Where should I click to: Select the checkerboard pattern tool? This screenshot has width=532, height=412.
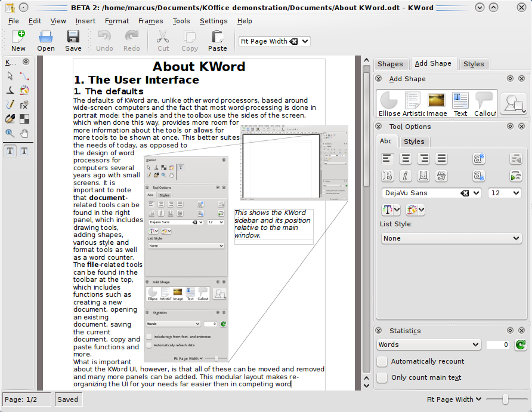(24, 119)
